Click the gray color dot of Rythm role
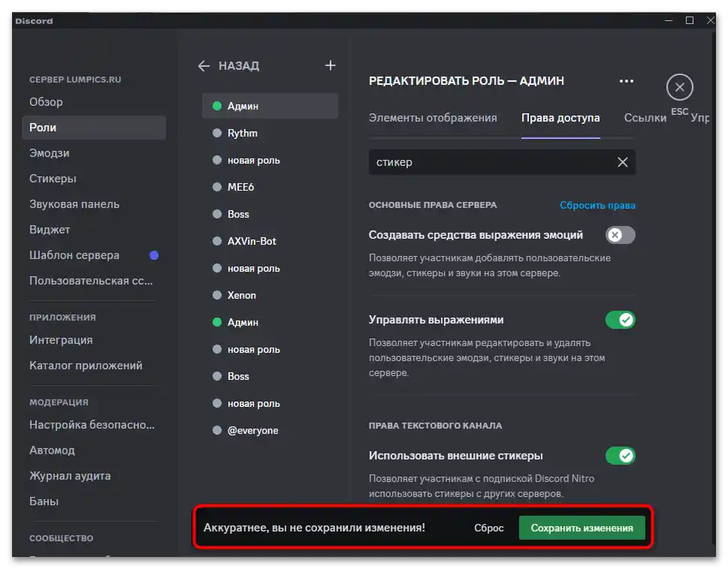 pos(217,134)
